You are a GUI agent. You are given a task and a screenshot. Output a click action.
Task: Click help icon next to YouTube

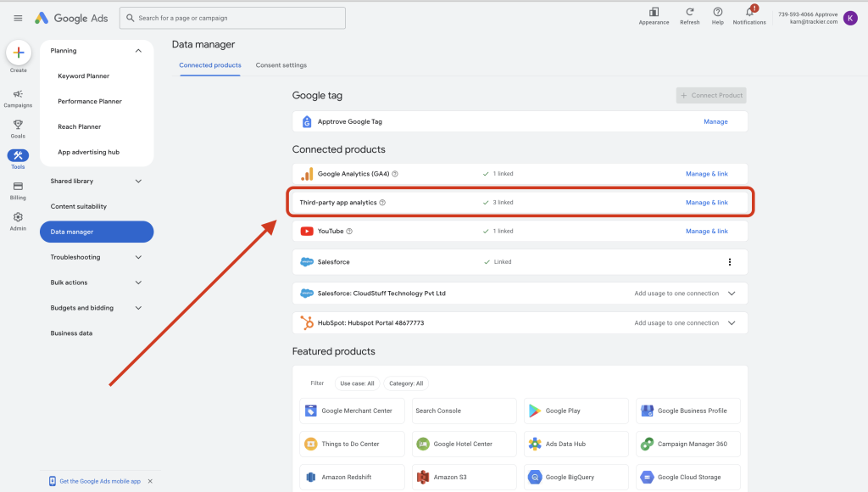[x=349, y=232]
